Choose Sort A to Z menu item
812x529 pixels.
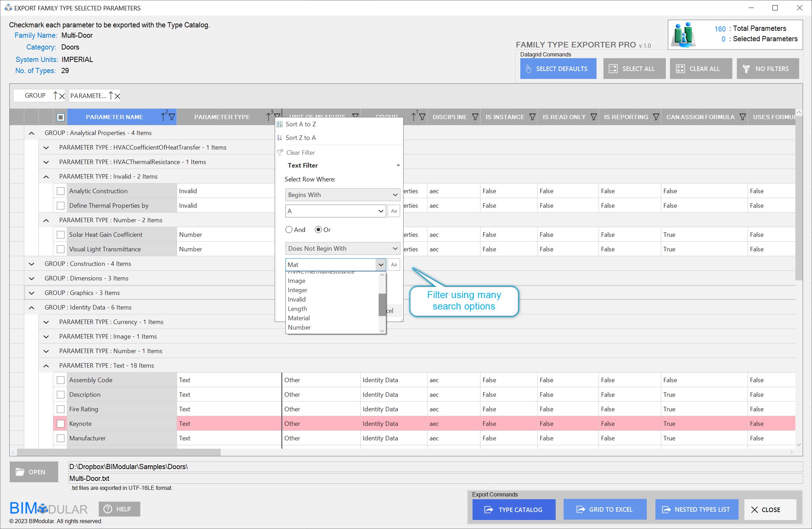coord(301,124)
